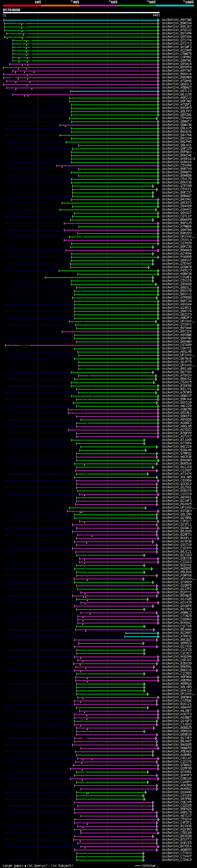Image resolution: width=197 pixels, height=868 pixels.
Task: Click the UniRef100_A9TLI3 entry
Action: (x=177, y=91)
